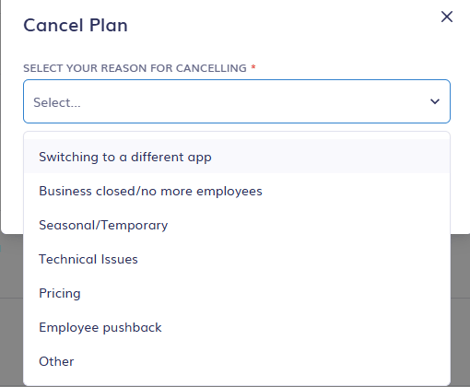
Task: Dismiss the modal via the top-right X icon
Action: (447, 16)
